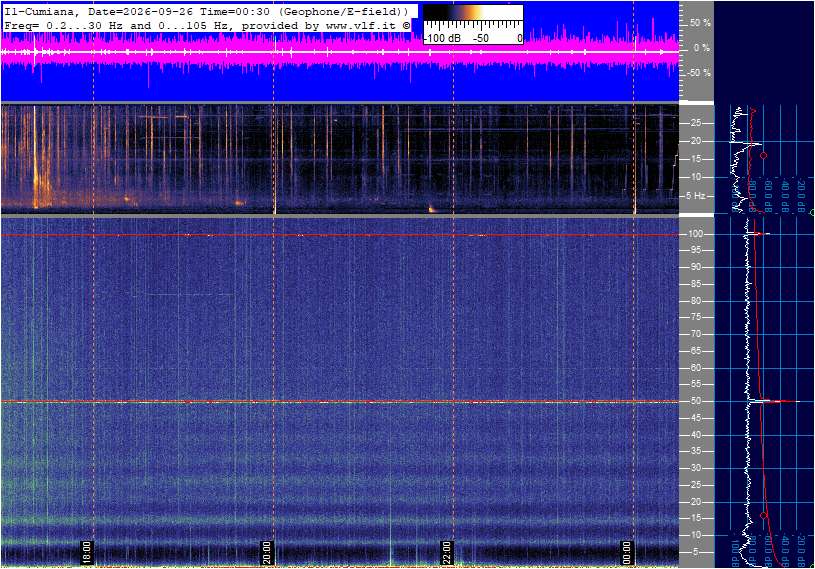This screenshot has height=569, width=815.
Task: Click the 50 % amplitude axis label
Action: pos(700,23)
